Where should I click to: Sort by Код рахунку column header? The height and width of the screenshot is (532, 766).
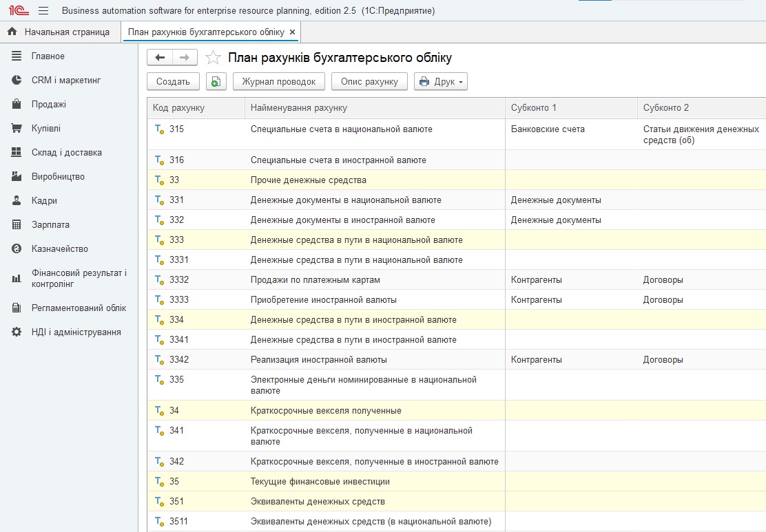coord(179,108)
